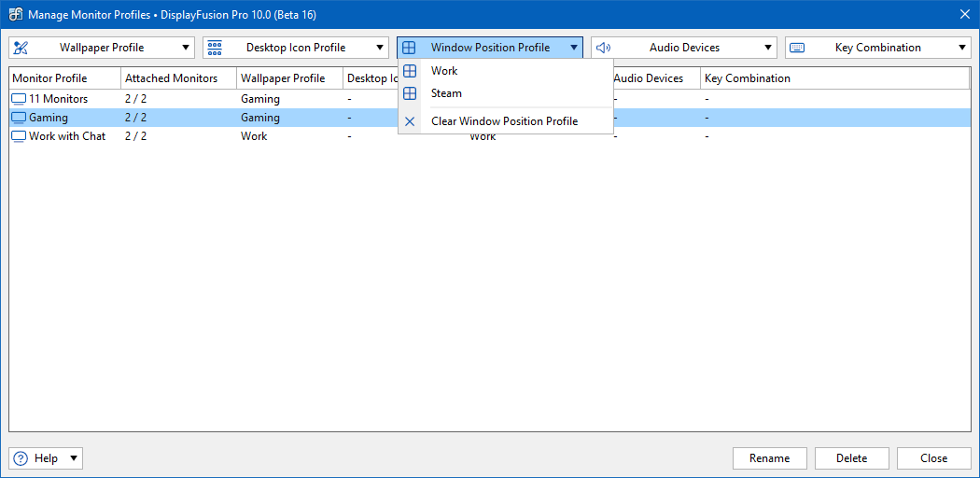Click Work wallpaper cell of Work with Chat

click(x=254, y=136)
